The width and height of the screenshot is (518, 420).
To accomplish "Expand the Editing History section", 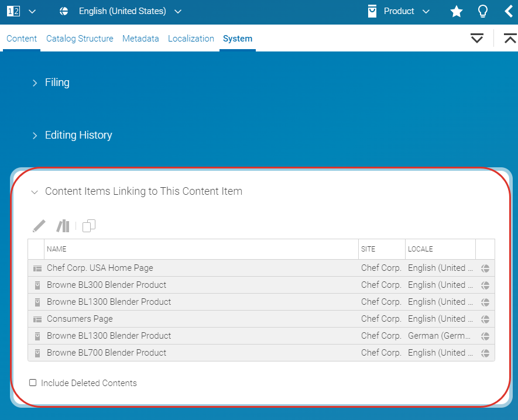I will tap(78, 135).
